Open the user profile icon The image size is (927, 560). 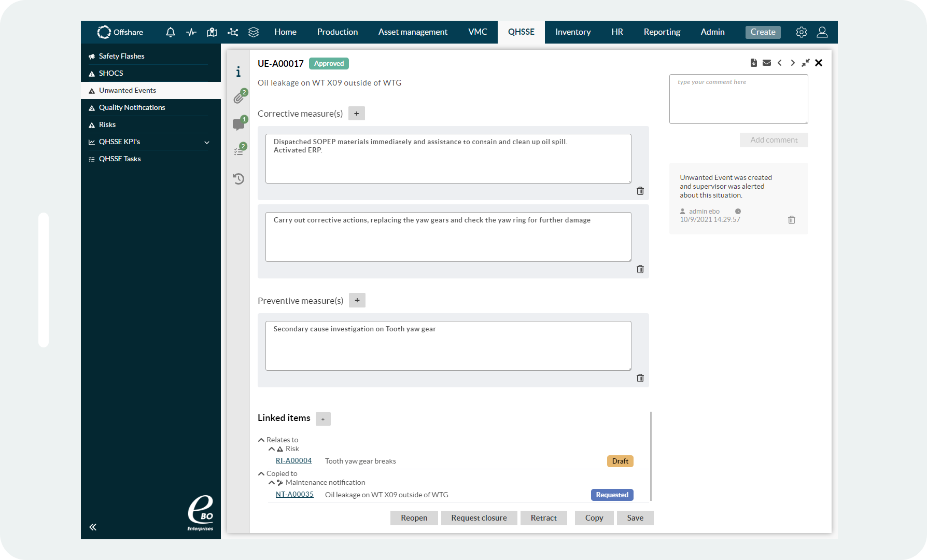tap(822, 32)
